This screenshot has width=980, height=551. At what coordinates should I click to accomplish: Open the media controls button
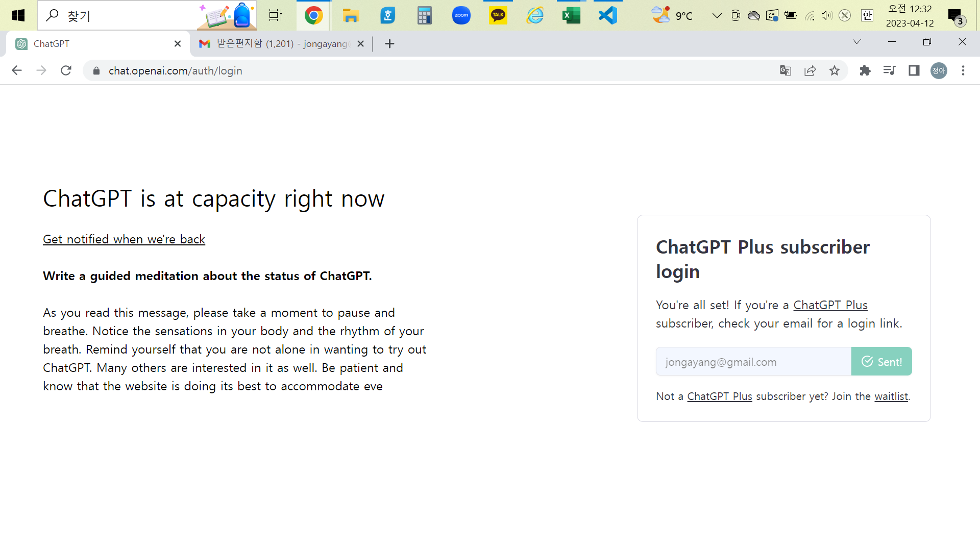coord(889,70)
